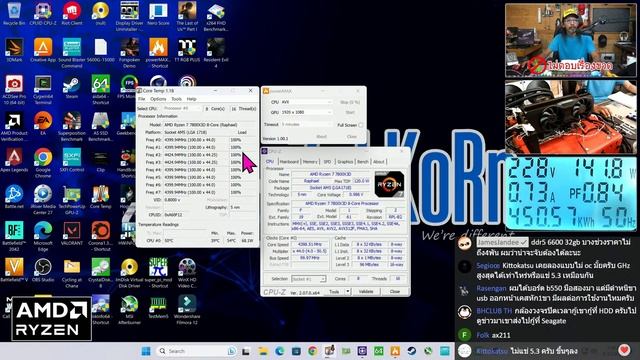Click Close button in powerMAX window
The width and height of the screenshot is (640, 360).
[352, 136]
